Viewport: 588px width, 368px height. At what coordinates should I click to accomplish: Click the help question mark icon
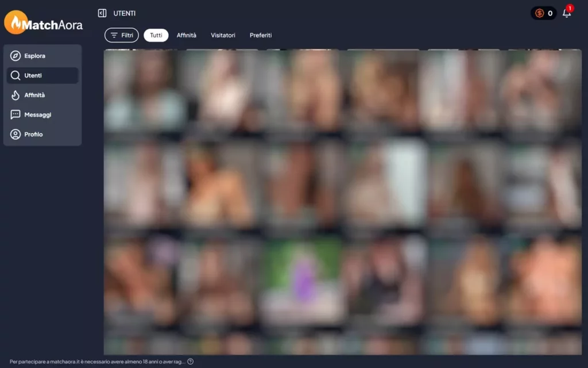(191, 362)
